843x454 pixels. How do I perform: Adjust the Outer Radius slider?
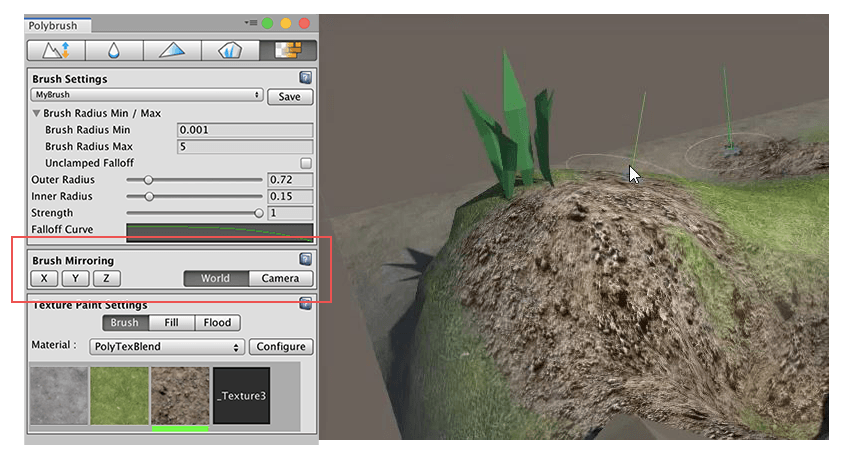149,180
